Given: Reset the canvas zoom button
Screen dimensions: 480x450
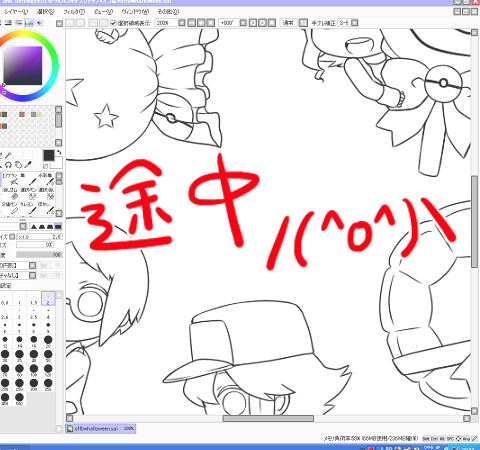Looking at the screenshot, I should 210,23.
